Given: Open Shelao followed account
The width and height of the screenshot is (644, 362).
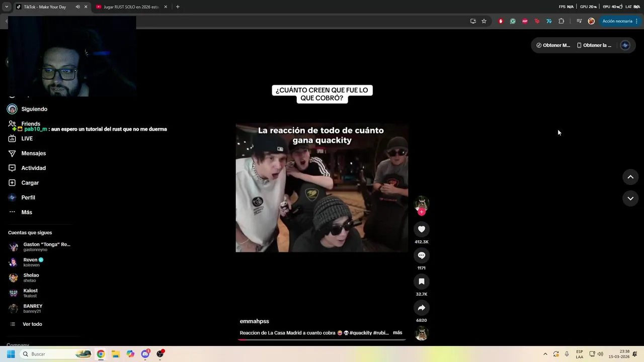Looking at the screenshot, I should (x=24, y=278).
